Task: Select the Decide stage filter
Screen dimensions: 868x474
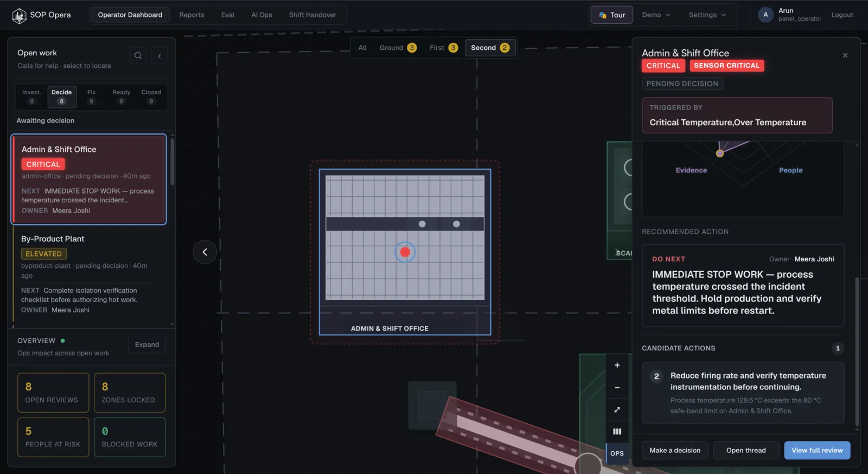Action: 62,97
